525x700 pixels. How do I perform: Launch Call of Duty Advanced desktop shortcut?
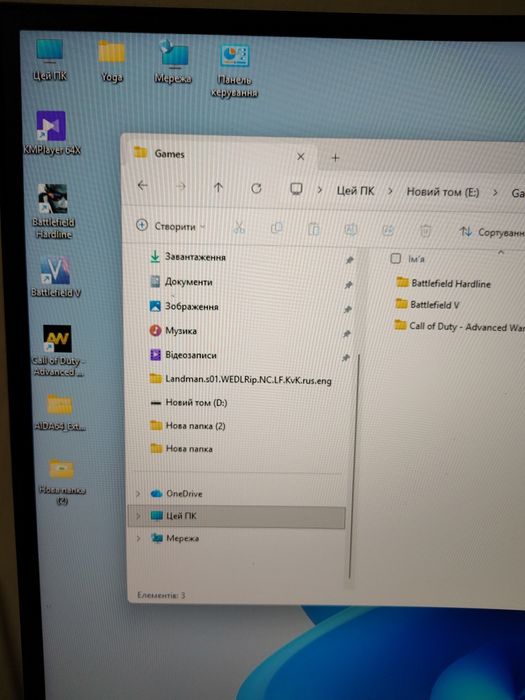coord(57,351)
